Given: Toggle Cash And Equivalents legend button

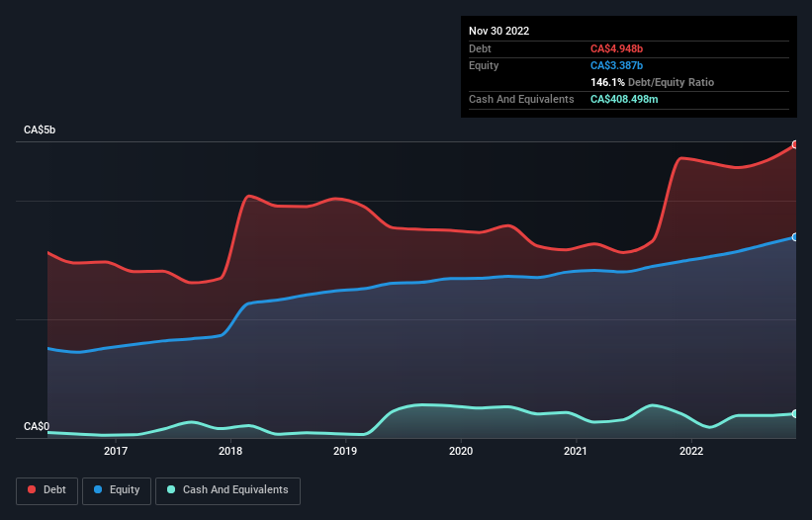Looking at the screenshot, I should 227,490.
